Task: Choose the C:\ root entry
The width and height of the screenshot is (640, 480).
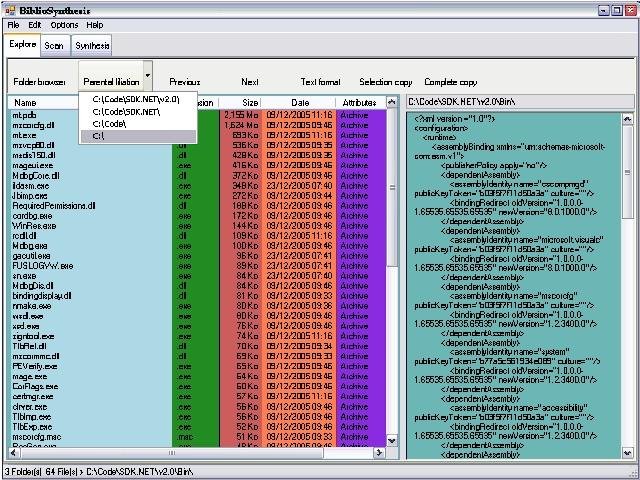Action: click(138, 136)
